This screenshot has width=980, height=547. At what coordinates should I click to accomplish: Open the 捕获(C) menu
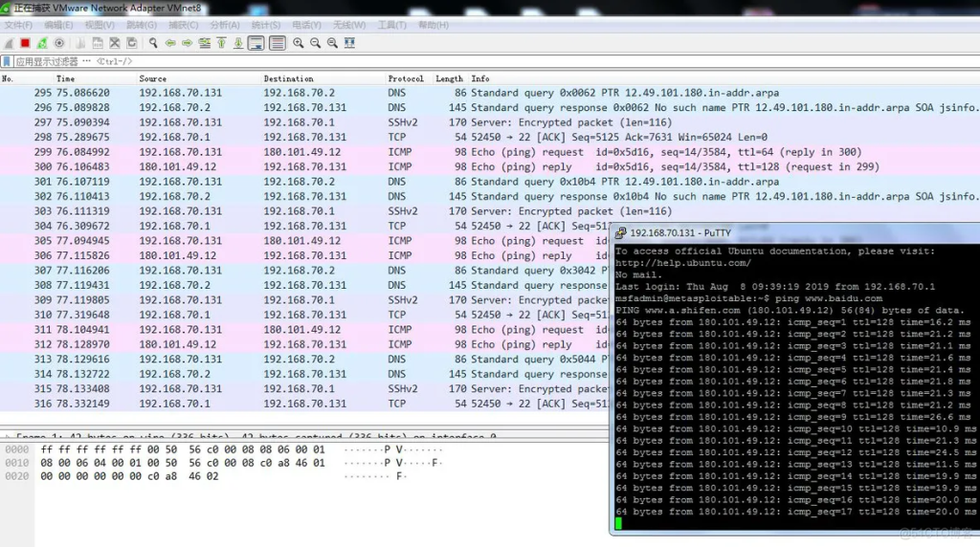(183, 25)
